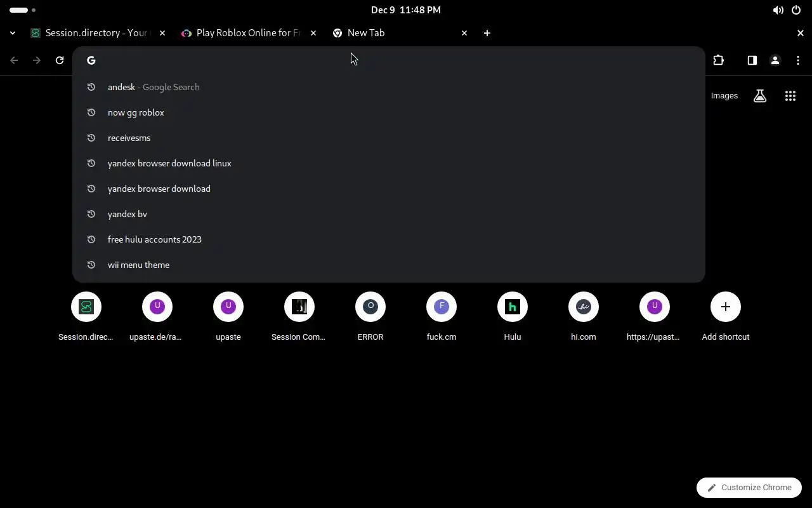812x508 pixels.
Task: Pick 'yandex browser download linux' suggestion
Action: (388, 163)
